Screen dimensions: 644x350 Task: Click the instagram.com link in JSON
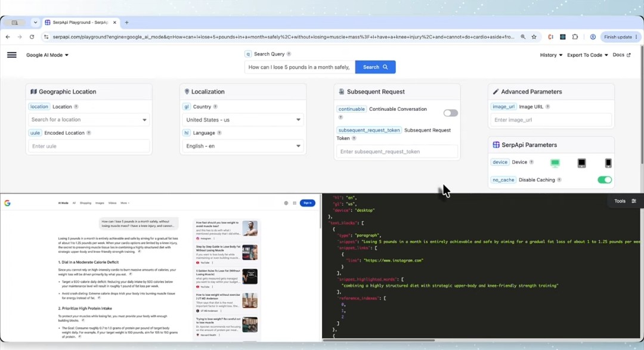click(x=393, y=261)
